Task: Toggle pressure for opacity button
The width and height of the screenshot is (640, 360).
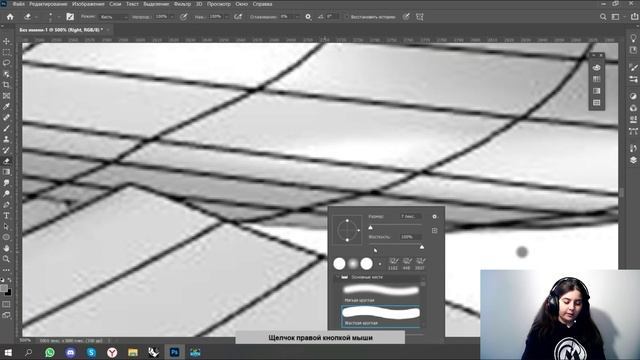Action: (184, 17)
